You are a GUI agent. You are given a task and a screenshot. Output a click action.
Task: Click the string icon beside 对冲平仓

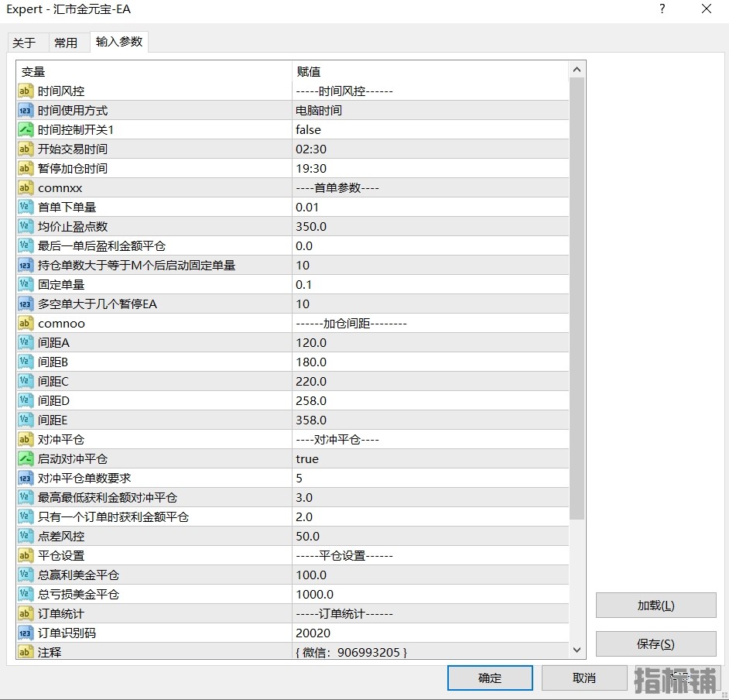tap(26, 440)
